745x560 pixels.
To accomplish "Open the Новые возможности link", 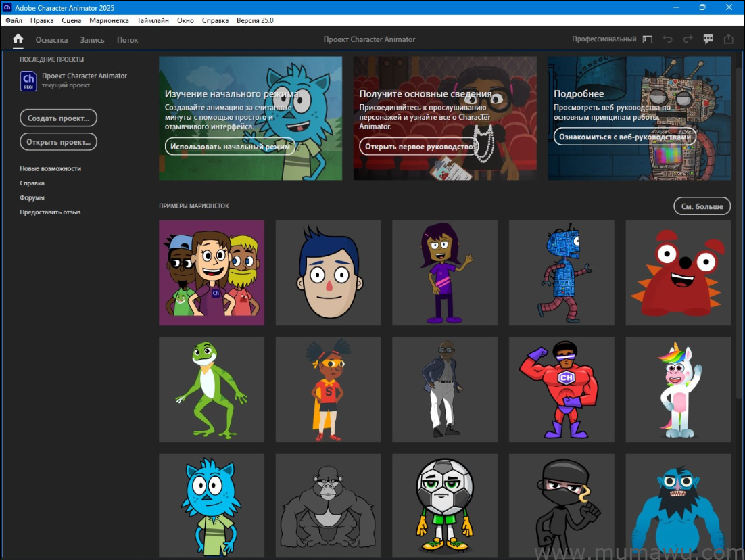I will pos(51,168).
